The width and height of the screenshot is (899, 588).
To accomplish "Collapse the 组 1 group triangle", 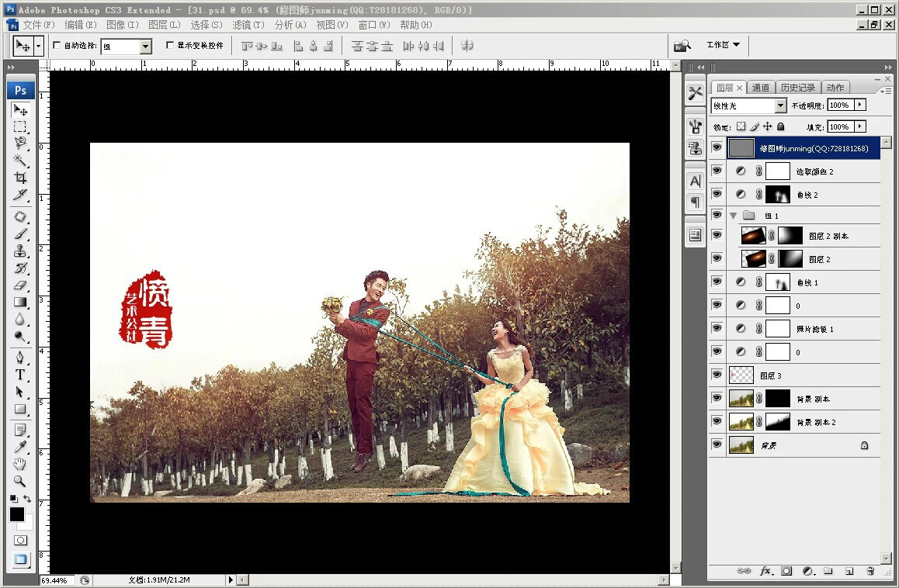I will tap(734, 216).
